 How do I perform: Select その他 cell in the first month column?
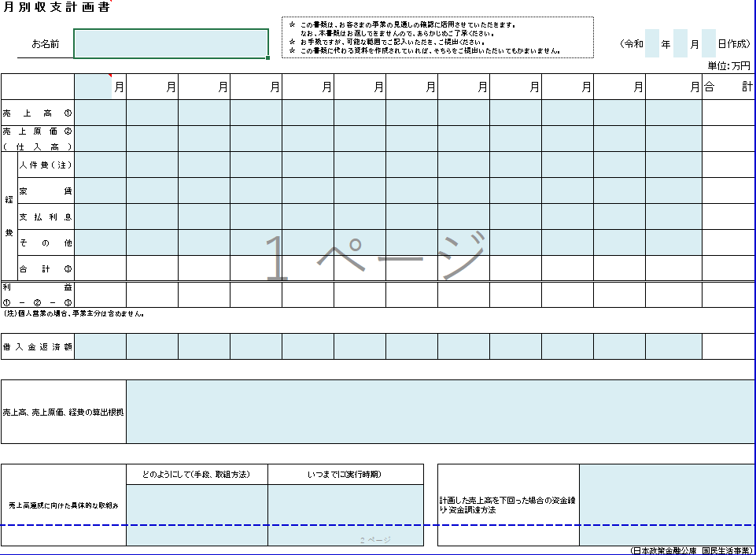pos(100,242)
